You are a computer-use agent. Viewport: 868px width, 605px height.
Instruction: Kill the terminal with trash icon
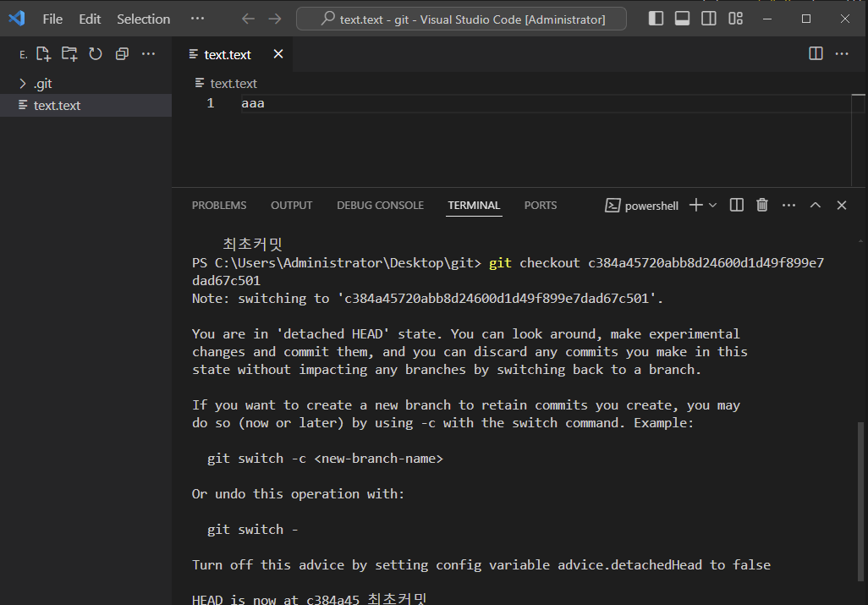click(x=762, y=206)
